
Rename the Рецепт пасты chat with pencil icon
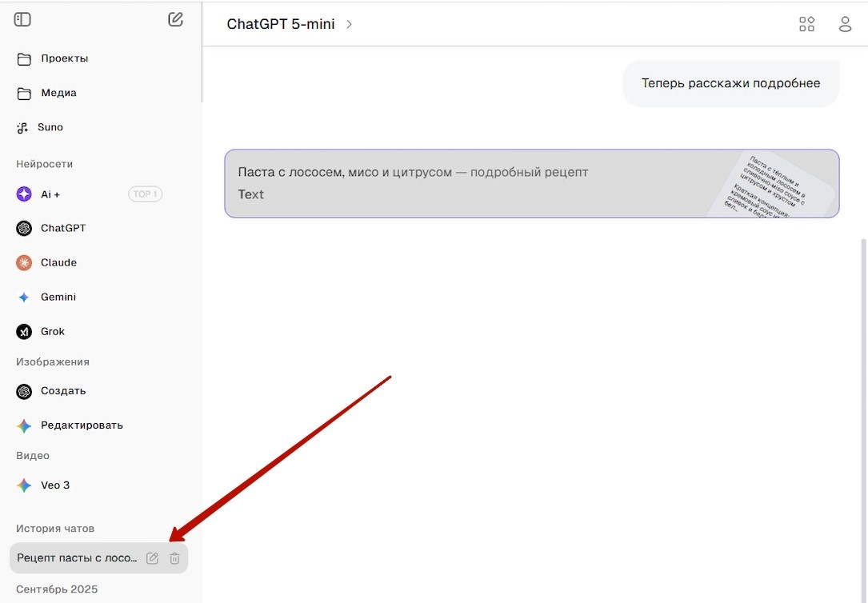tap(152, 558)
